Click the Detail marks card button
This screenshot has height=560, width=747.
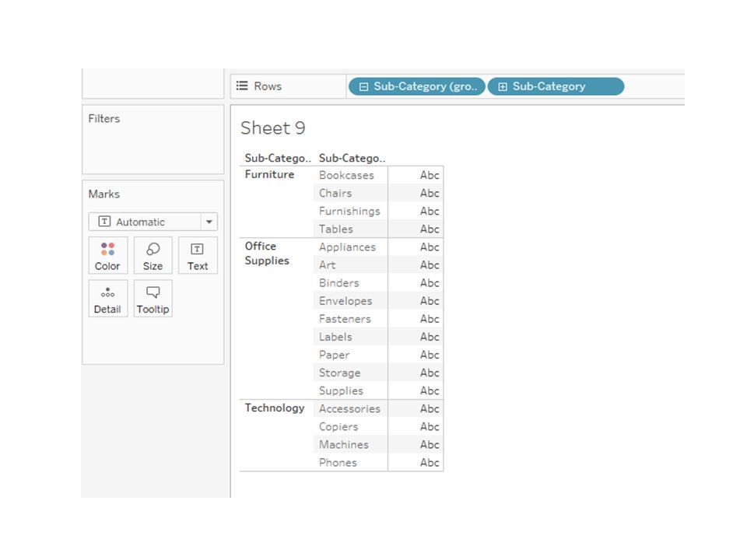click(x=107, y=299)
